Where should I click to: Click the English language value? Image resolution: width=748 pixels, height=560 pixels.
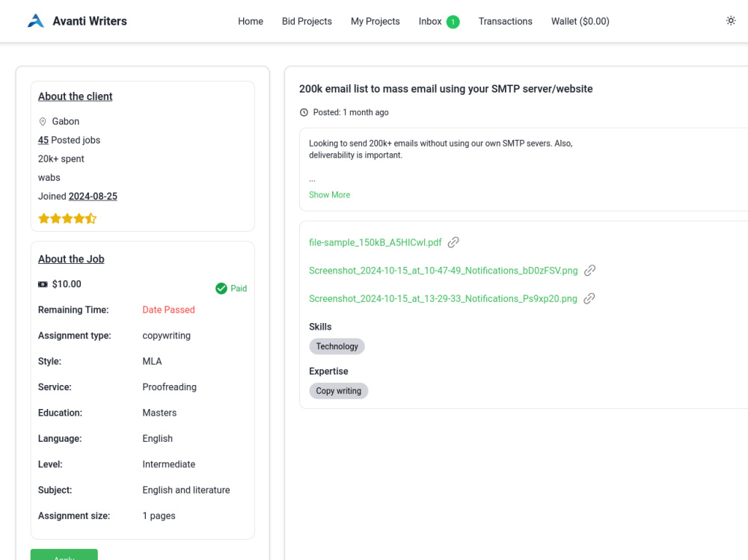[157, 439]
